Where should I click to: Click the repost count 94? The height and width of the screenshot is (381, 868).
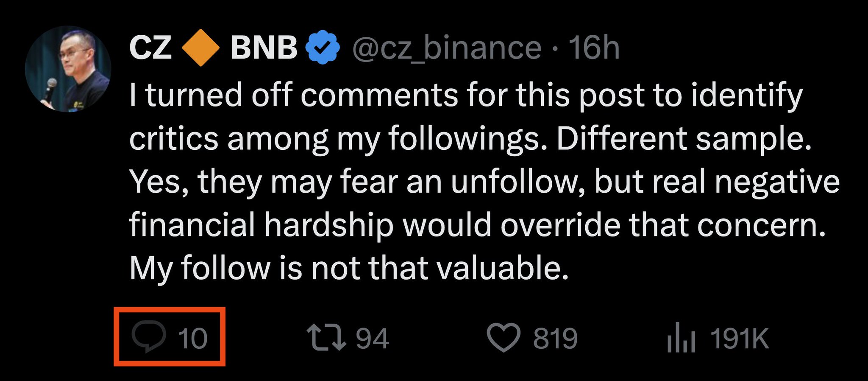(372, 339)
